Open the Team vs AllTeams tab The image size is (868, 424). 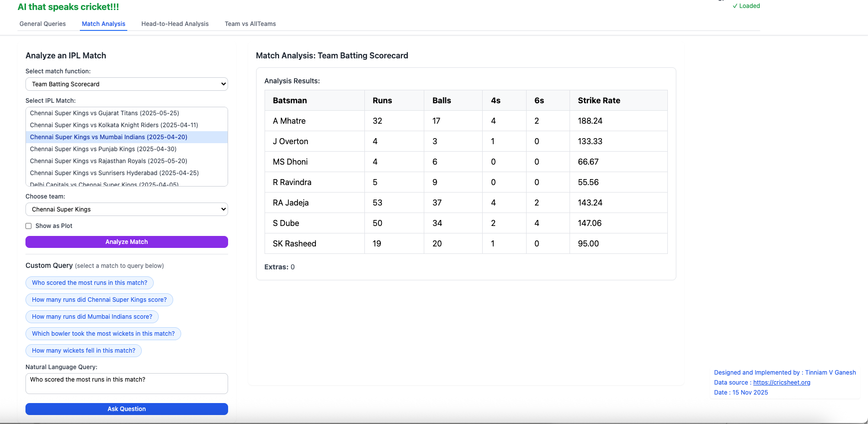pyautogui.click(x=250, y=24)
